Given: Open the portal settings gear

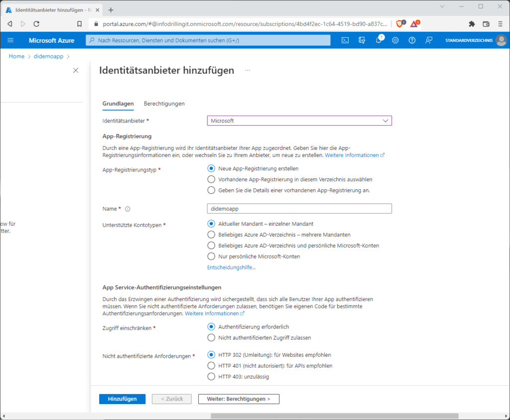Looking at the screenshot, I should pyautogui.click(x=395, y=40).
